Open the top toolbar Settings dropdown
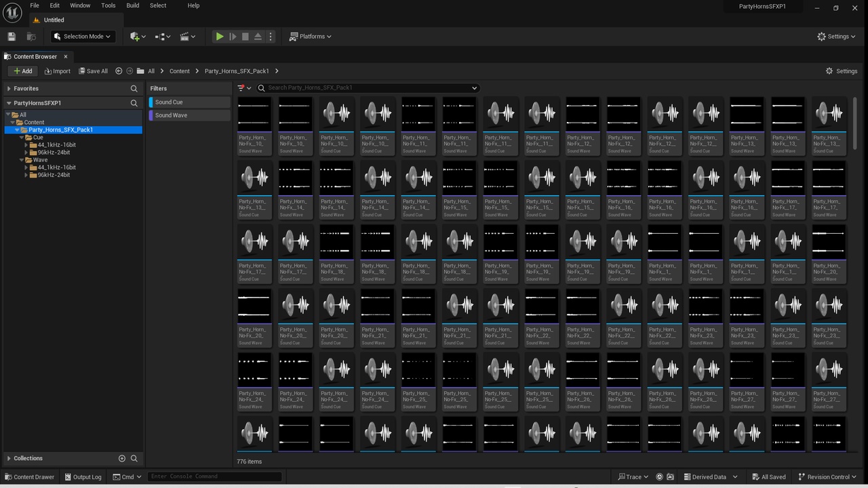The image size is (868, 488). point(837,37)
